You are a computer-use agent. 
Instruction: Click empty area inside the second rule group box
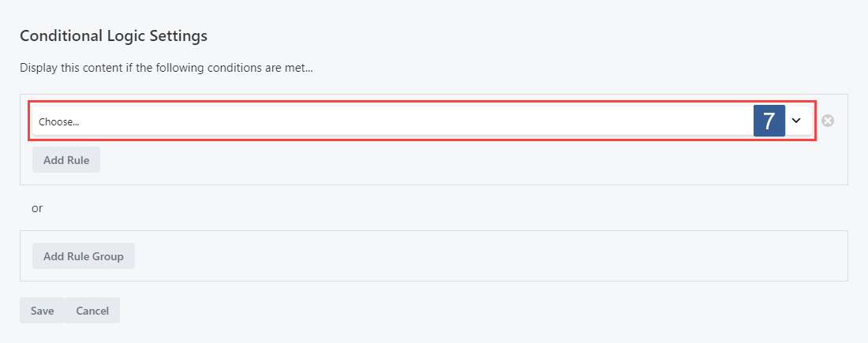coord(487,256)
